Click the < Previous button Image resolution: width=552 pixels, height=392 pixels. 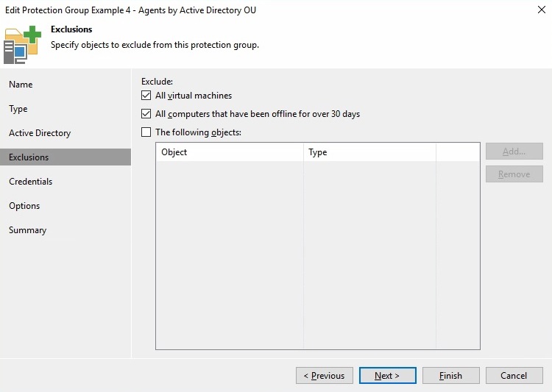pos(325,376)
